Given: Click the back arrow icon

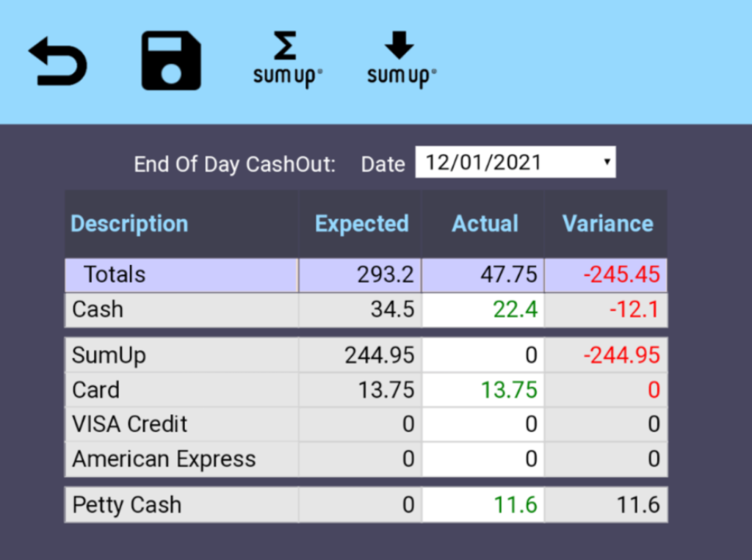Looking at the screenshot, I should [58, 62].
